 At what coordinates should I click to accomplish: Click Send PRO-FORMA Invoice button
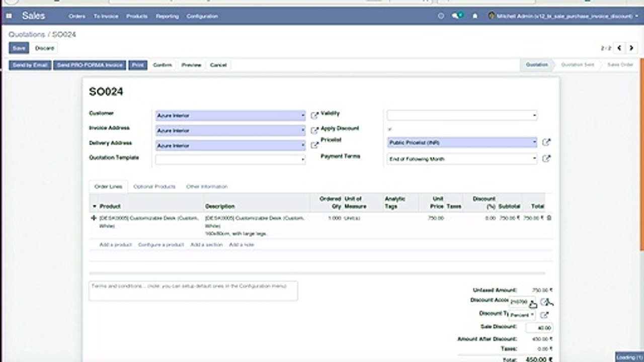tap(90, 65)
